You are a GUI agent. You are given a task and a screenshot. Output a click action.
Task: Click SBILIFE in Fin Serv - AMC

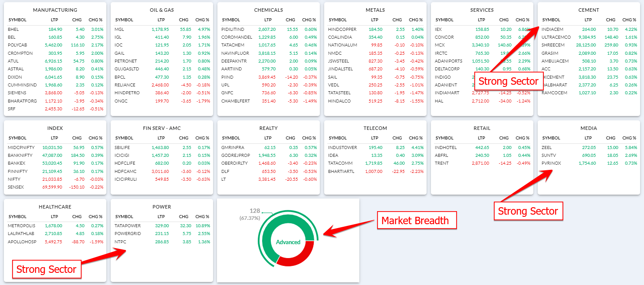pos(122,147)
